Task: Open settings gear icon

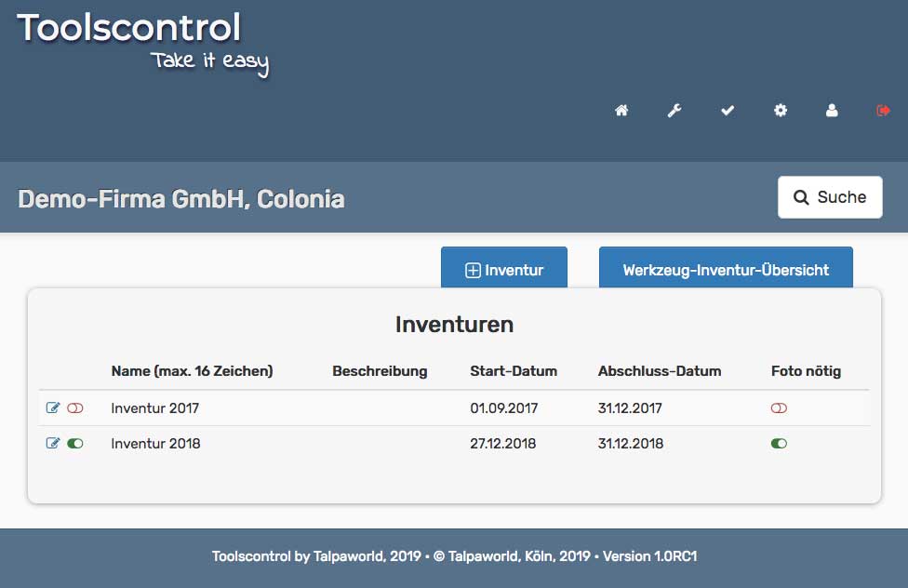Action: 780,110
